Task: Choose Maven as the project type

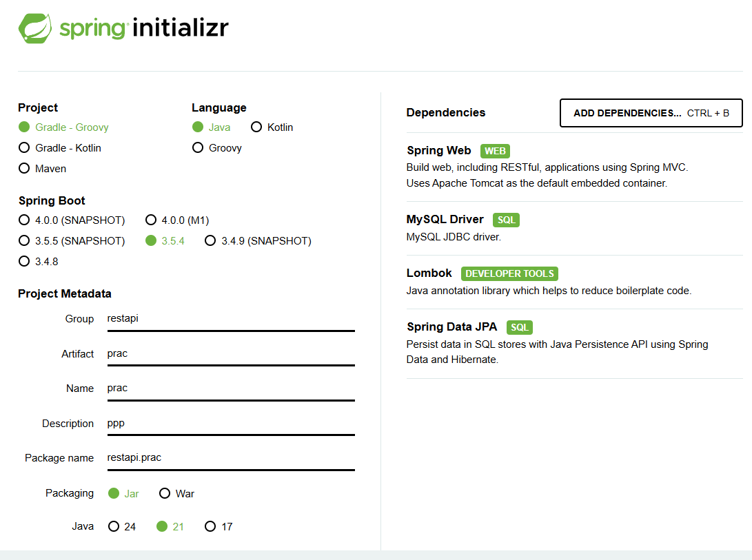Action: (x=42, y=168)
